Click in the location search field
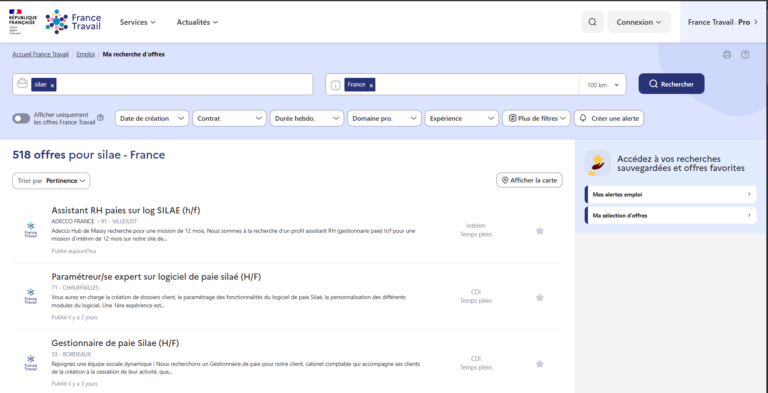This screenshot has height=393, width=768. point(452,84)
